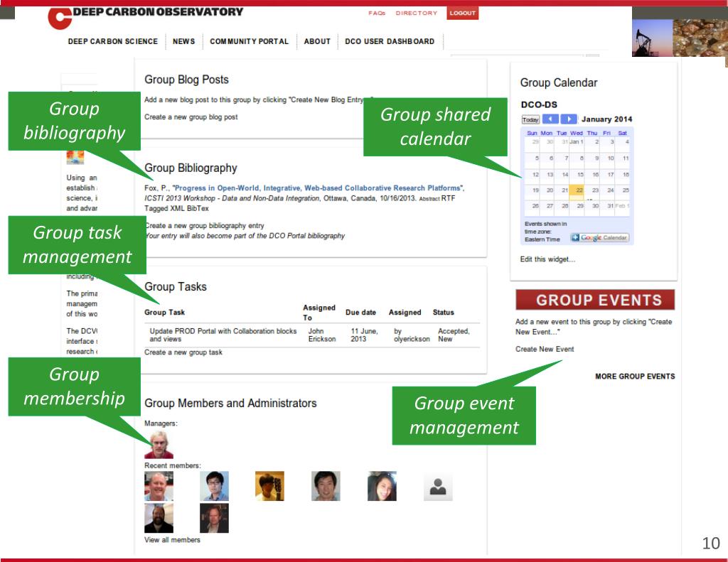Create a new group bibliography entry
728x562 pixels.
coord(205,225)
